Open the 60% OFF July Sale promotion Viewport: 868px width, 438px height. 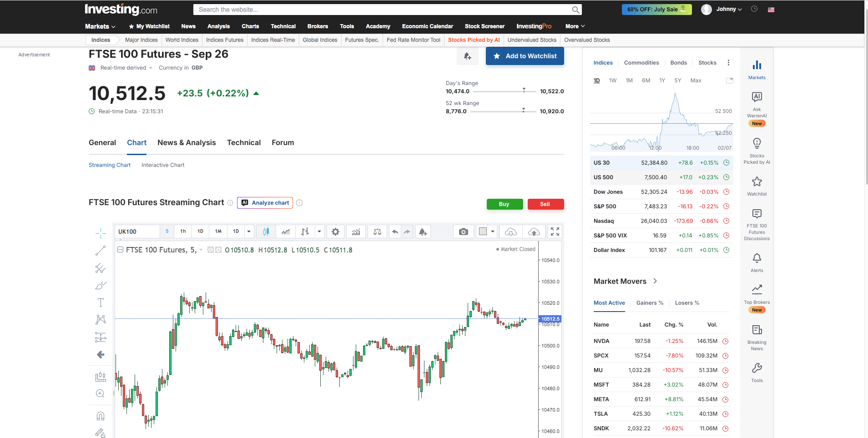point(657,9)
